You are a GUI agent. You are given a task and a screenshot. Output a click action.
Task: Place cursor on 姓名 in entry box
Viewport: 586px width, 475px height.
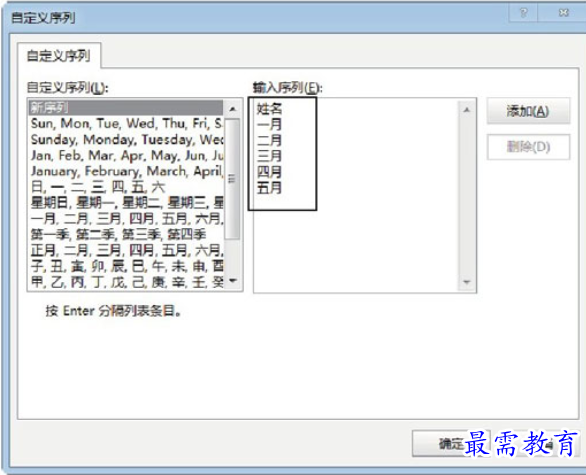[269, 109]
